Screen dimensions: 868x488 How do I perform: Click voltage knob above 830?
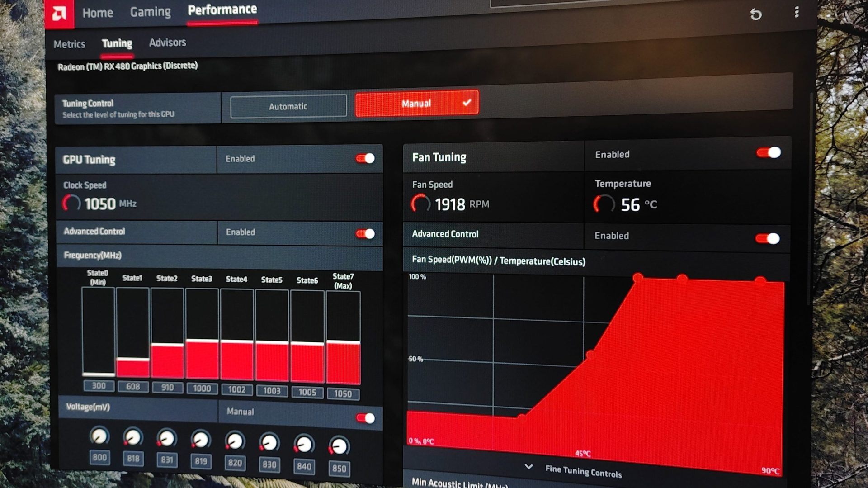(x=269, y=443)
